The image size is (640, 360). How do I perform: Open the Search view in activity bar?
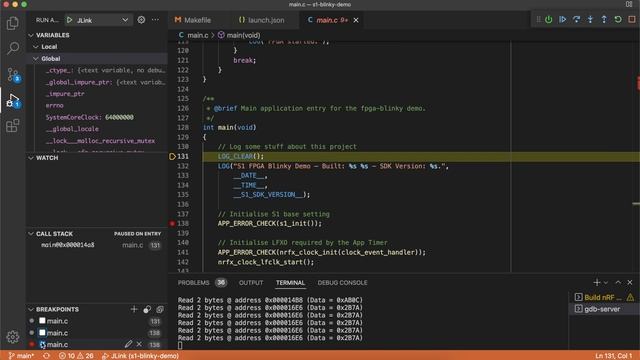point(13,48)
